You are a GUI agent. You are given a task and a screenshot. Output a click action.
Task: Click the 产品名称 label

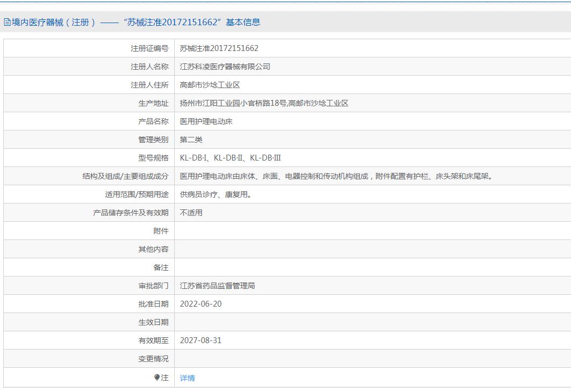click(153, 121)
